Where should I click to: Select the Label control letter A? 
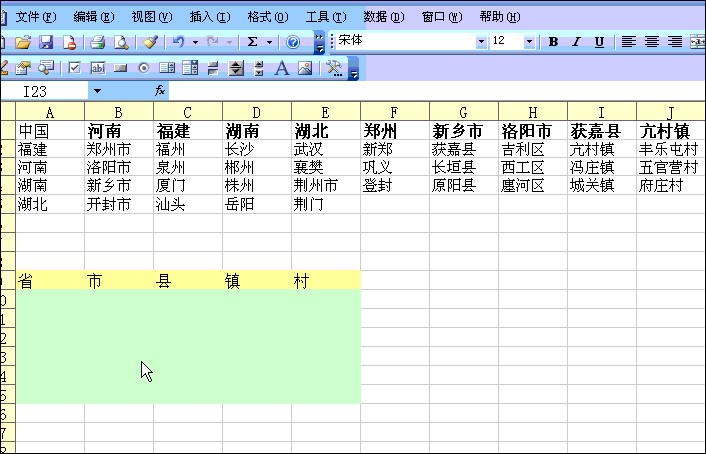[282, 68]
